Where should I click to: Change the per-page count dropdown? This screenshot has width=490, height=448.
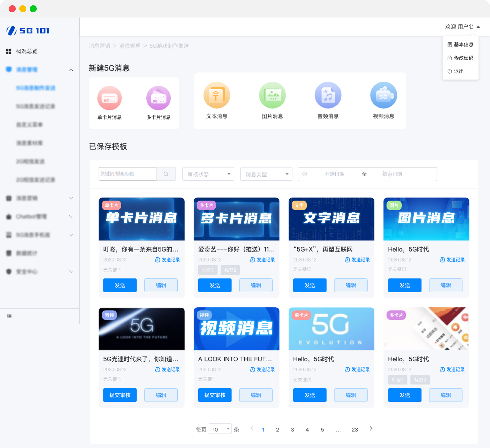(x=220, y=429)
